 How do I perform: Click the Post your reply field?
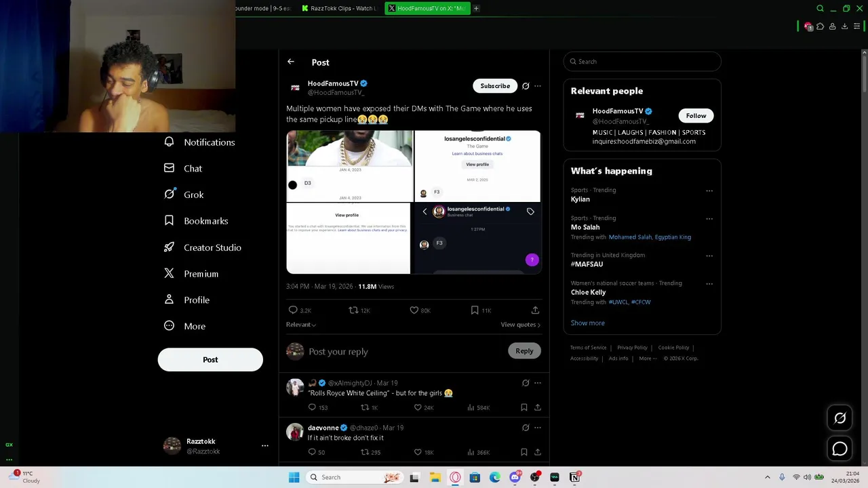coord(406,352)
